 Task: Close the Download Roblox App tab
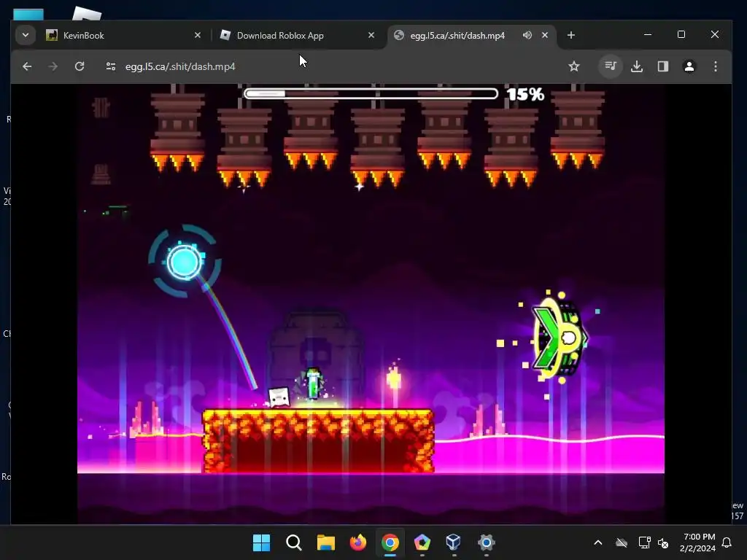coord(371,35)
